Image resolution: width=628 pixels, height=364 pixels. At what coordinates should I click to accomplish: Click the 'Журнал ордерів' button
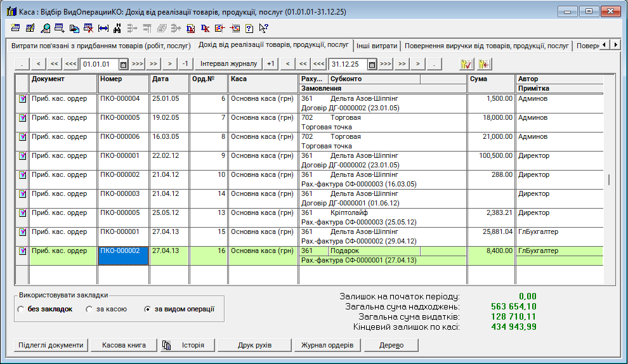[x=328, y=345]
